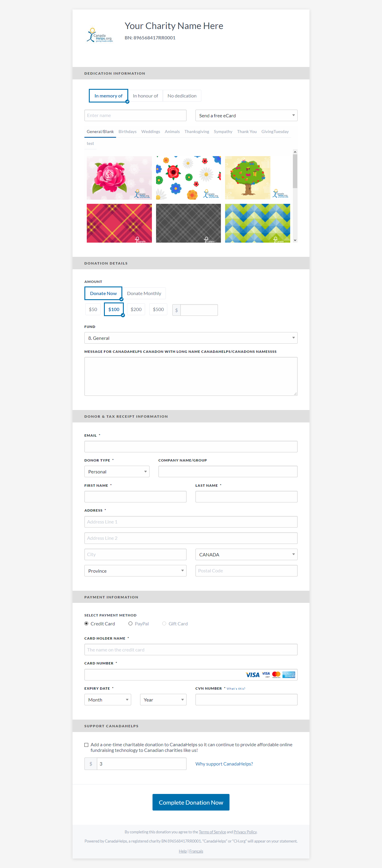Select the $200 donation amount

(x=136, y=309)
